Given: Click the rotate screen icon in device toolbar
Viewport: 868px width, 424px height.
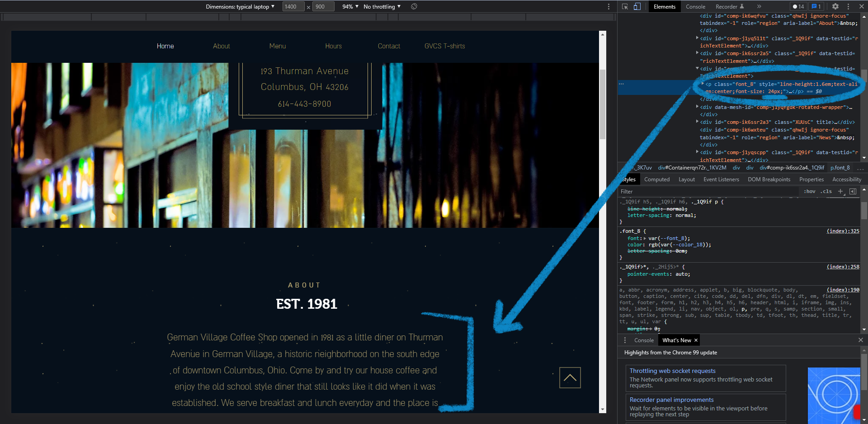Looking at the screenshot, I should point(414,6).
